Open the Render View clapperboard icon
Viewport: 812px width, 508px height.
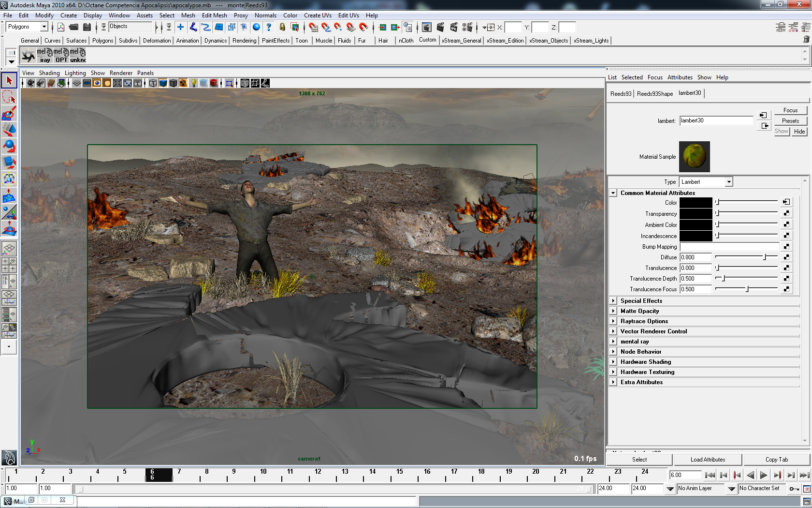[x=427, y=27]
